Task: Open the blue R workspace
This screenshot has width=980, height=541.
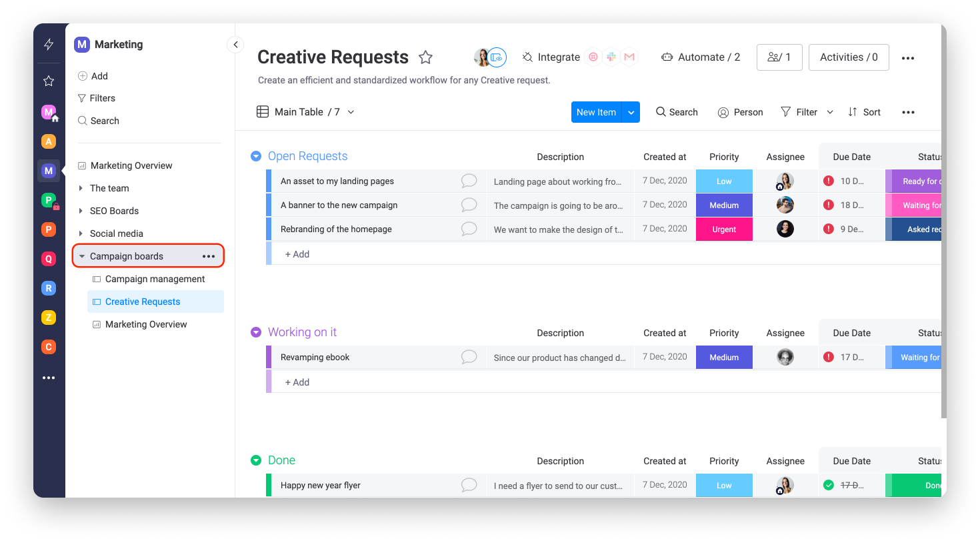Action: pos(48,288)
